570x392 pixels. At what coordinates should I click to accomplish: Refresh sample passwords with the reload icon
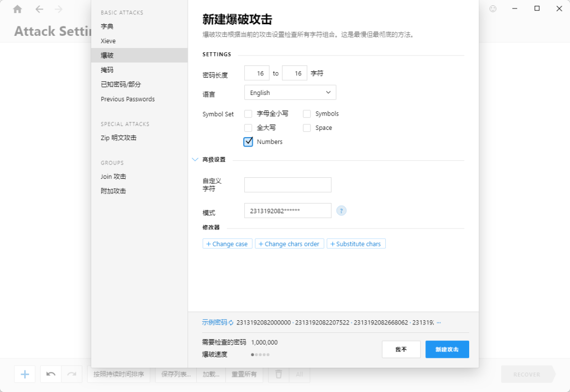[x=231, y=322]
